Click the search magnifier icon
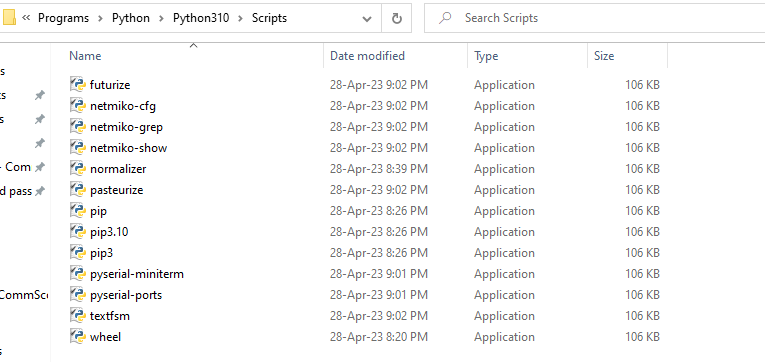Screen dimensions: 765x362 click(444, 18)
